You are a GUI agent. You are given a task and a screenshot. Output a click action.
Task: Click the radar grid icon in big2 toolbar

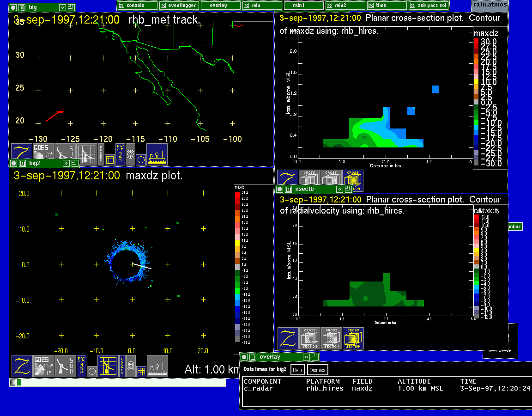[x=108, y=366]
